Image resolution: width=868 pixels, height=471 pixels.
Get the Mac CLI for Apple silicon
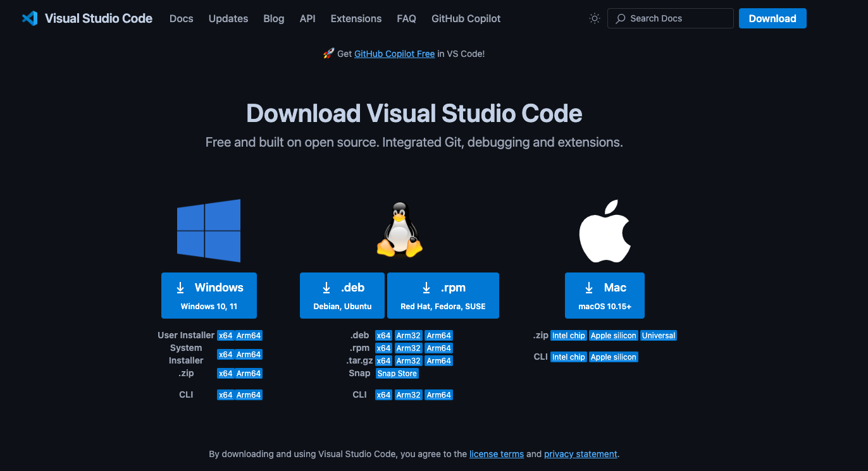[x=614, y=357]
